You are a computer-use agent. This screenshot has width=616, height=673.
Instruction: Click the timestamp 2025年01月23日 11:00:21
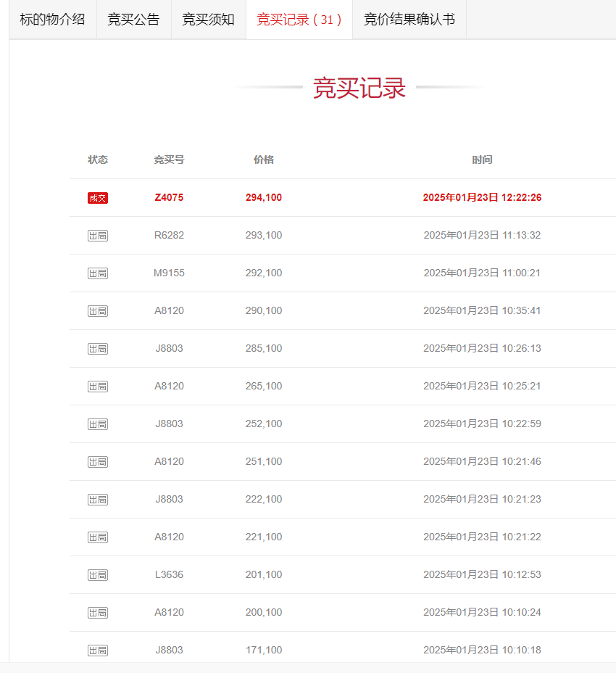(x=482, y=273)
